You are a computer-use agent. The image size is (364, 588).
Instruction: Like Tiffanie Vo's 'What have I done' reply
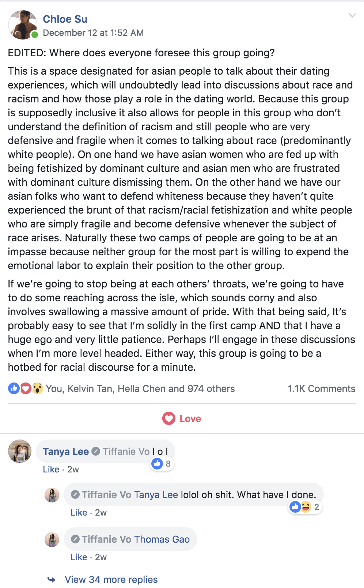(x=79, y=513)
